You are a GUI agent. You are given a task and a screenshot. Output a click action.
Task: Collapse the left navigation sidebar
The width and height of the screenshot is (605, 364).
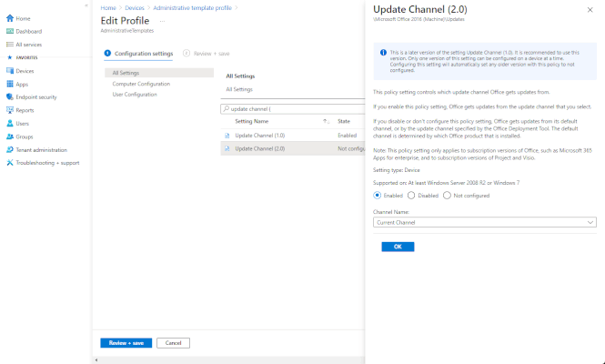click(86, 5)
